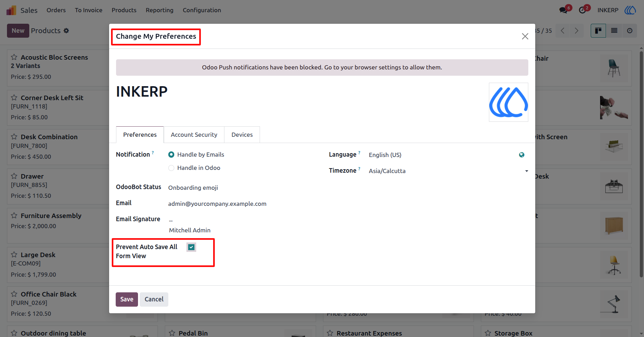The height and width of the screenshot is (337, 644).
Task: Open the Products settings gear icon
Action: [66, 31]
